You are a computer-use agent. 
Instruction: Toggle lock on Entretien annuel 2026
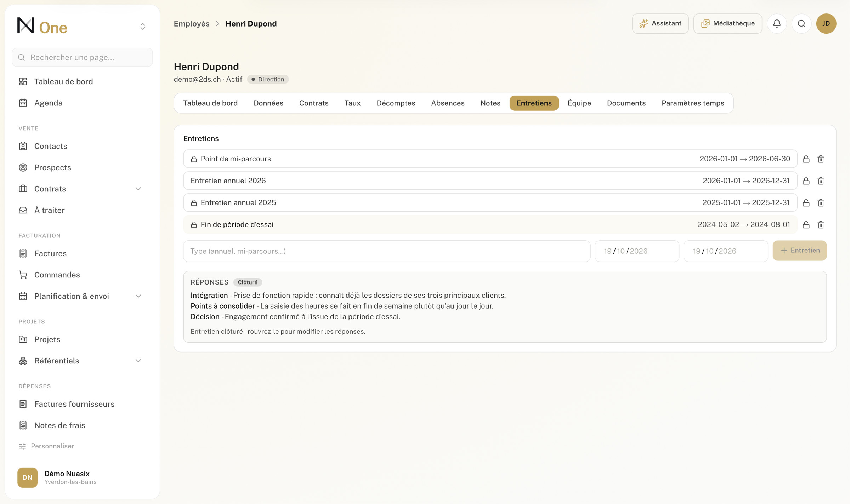[806, 181]
